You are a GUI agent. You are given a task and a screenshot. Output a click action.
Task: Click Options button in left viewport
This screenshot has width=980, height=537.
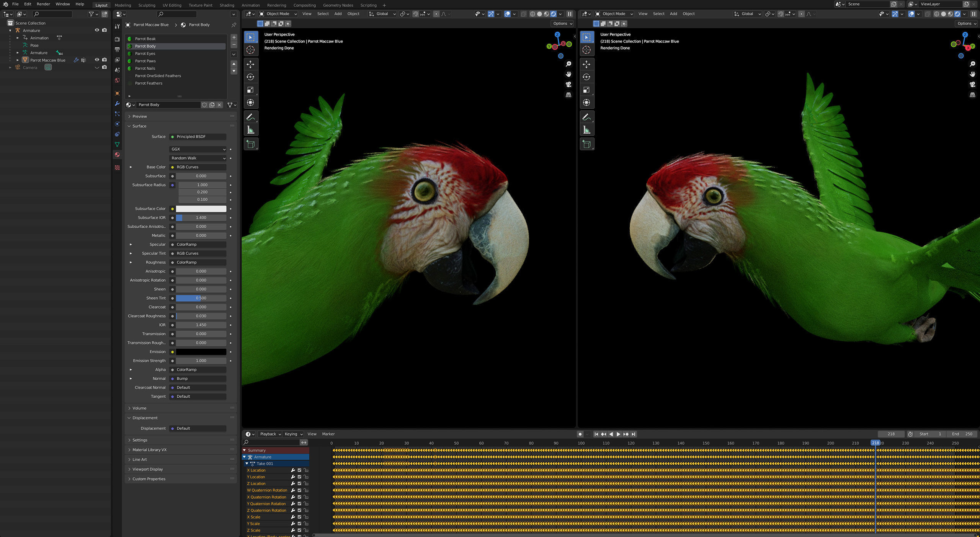pos(562,24)
